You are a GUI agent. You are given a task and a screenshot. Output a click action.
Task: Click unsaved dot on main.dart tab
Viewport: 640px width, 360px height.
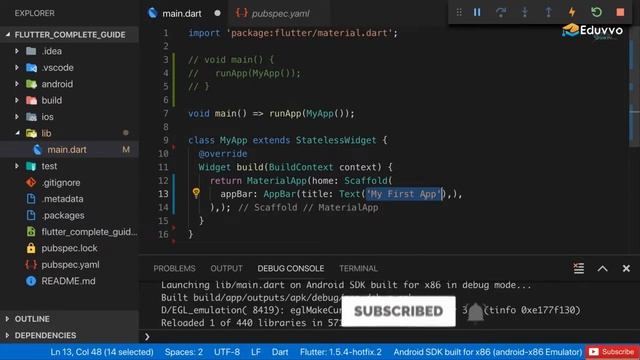(x=218, y=13)
